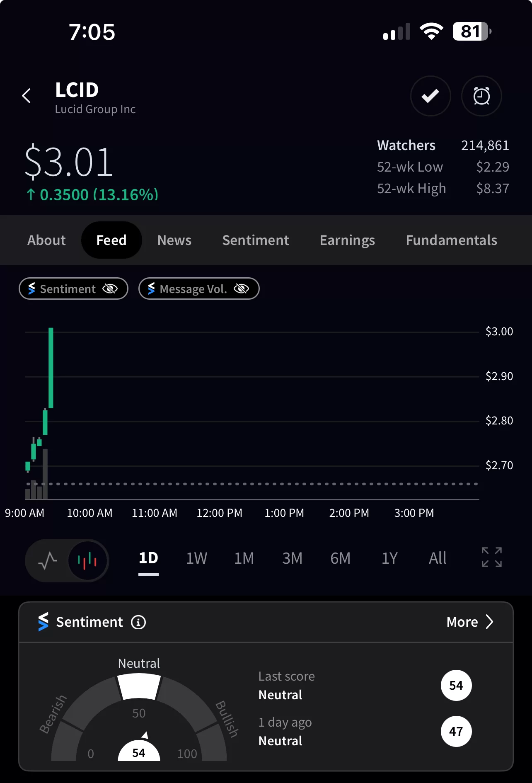Open the Sentiment info icon
Image resolution: width=532 pixels, height=783 pixels.
click(x=138, y=622)
